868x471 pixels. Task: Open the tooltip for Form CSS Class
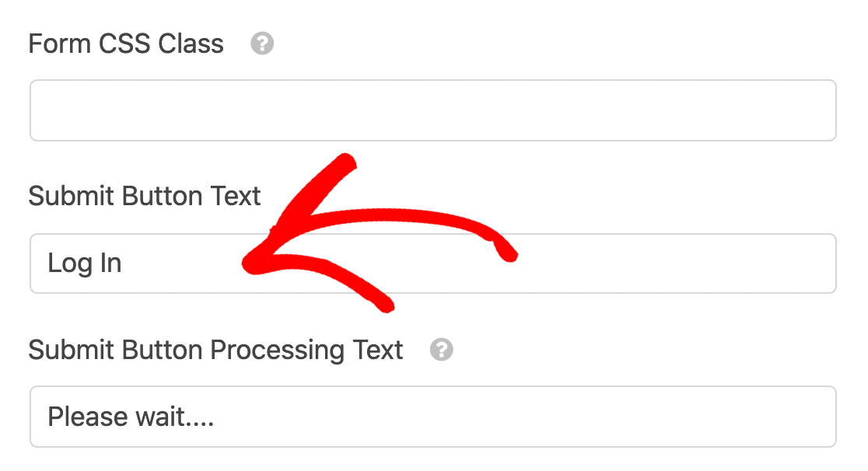coord(262,44)
